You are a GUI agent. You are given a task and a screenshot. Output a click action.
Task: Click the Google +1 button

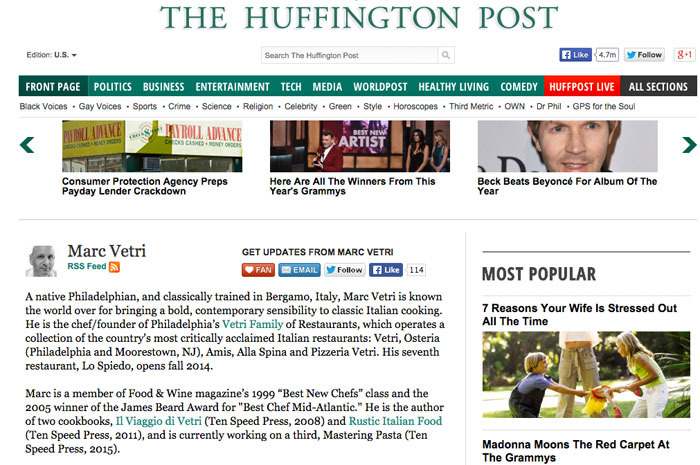click(684, 55)
